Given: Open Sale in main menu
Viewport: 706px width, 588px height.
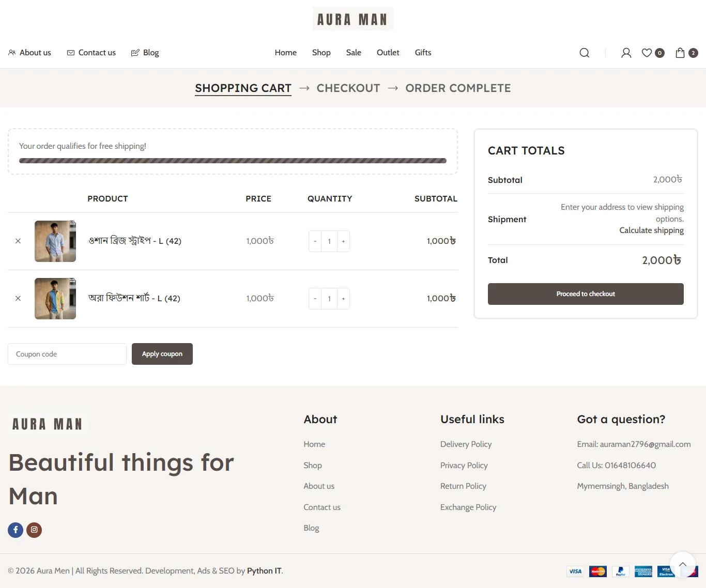Looking at the screenshot, I should 354,53.
